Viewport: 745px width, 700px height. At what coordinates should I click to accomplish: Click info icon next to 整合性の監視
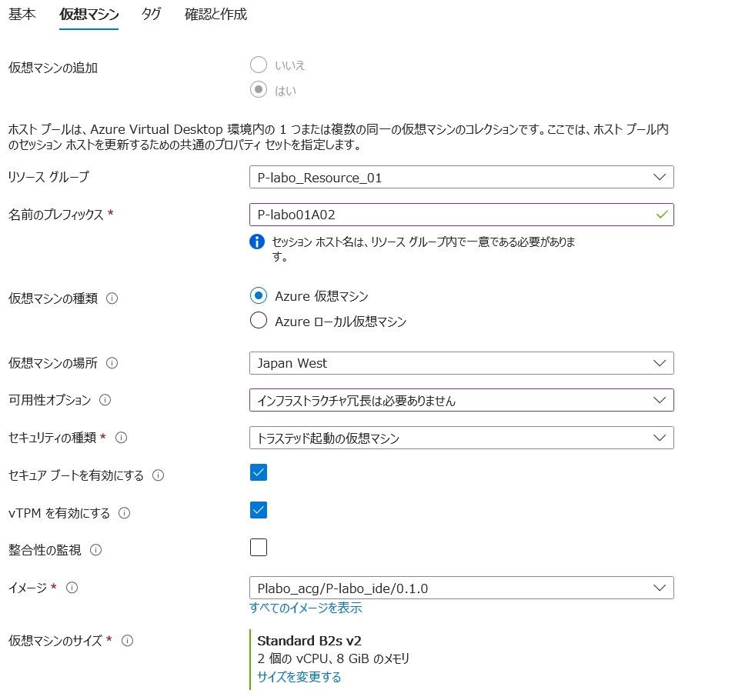pos(96,550)
